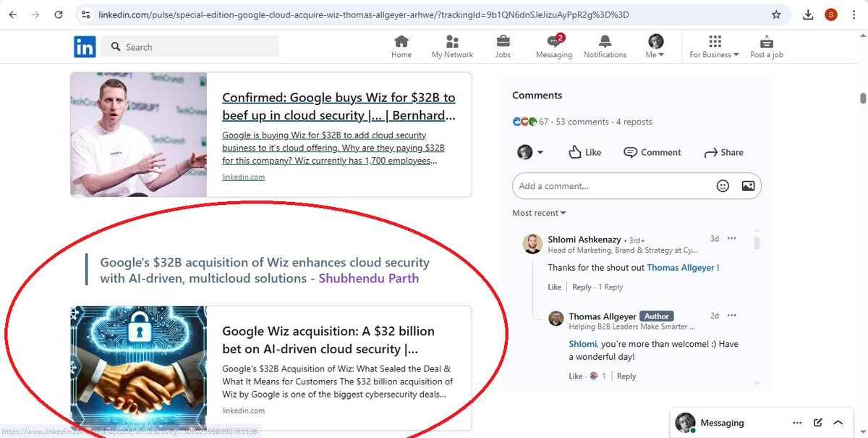Go to Home in LinkedIn nav

pyautogui.click(x=401, y=47)
